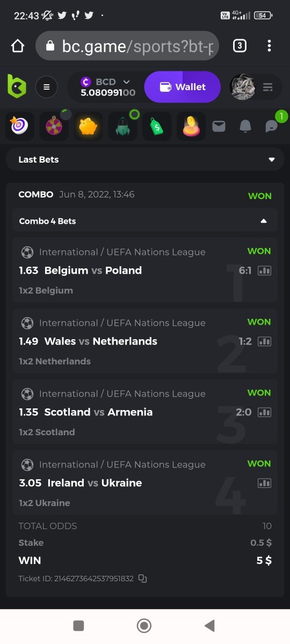The image size is (290, 644).
Task: Tap the green dollar tag icon
Action: click(x=157, y=126)
